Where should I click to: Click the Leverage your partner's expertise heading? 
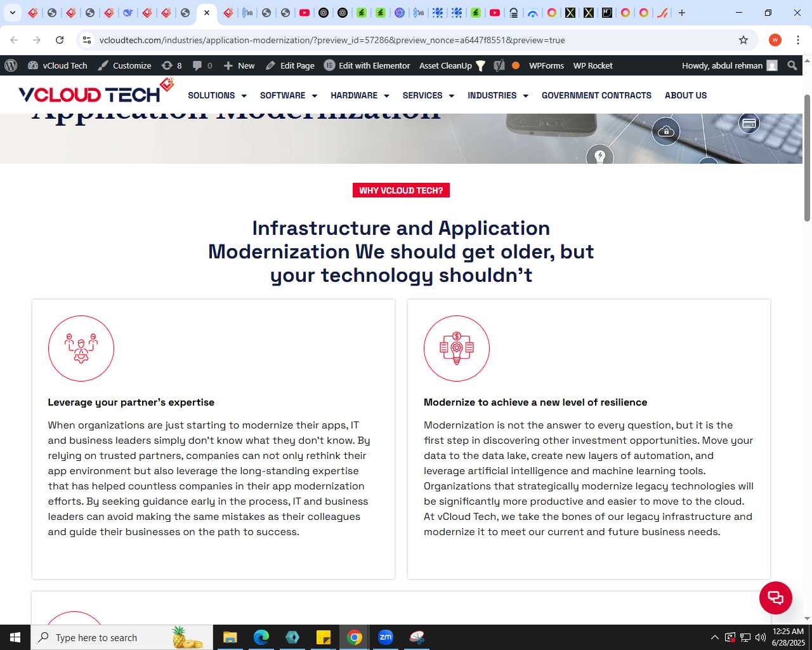(x=131, y=402)
